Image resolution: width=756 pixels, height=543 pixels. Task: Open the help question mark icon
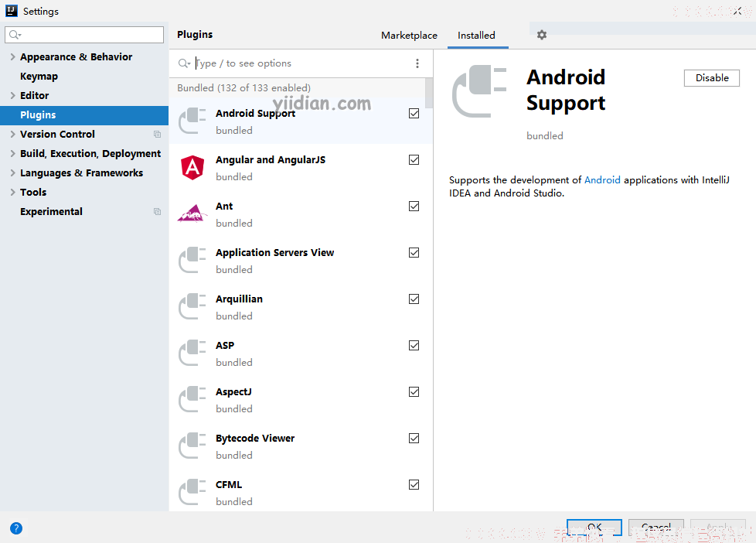16,528
